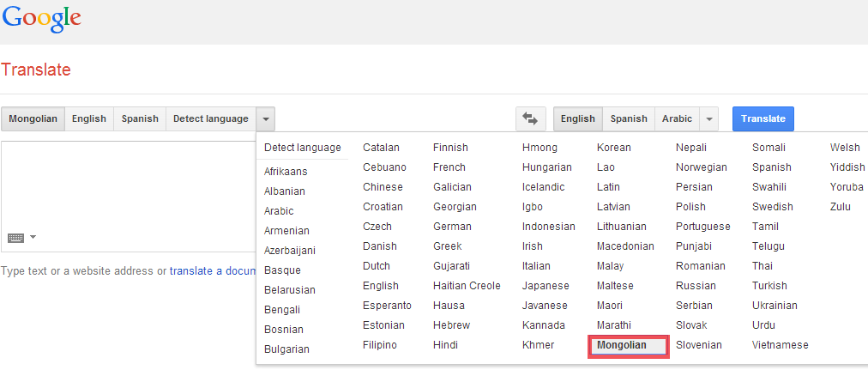
Task: Select Spanish in the source language bar
Action: 140,119
